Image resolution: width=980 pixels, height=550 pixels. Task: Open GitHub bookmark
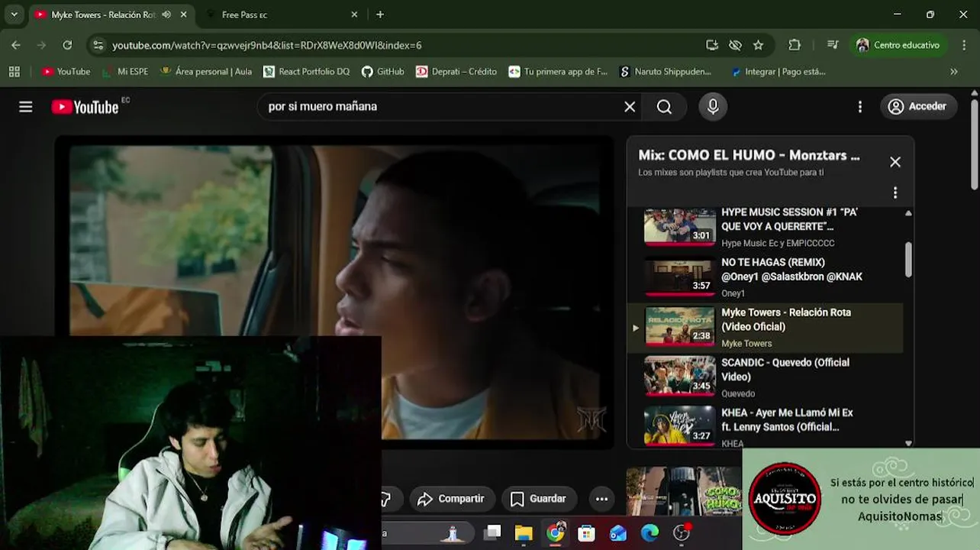click(382, 72)
